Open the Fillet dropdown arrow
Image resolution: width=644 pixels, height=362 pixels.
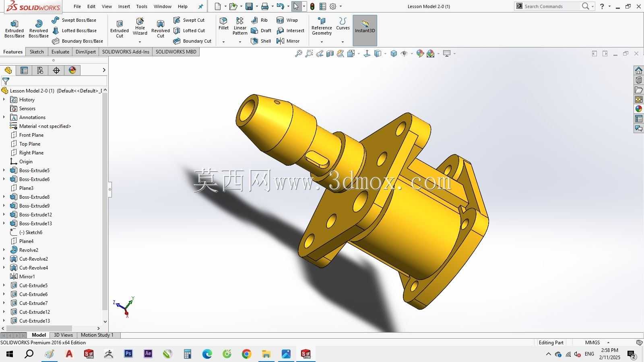point(223,42)
